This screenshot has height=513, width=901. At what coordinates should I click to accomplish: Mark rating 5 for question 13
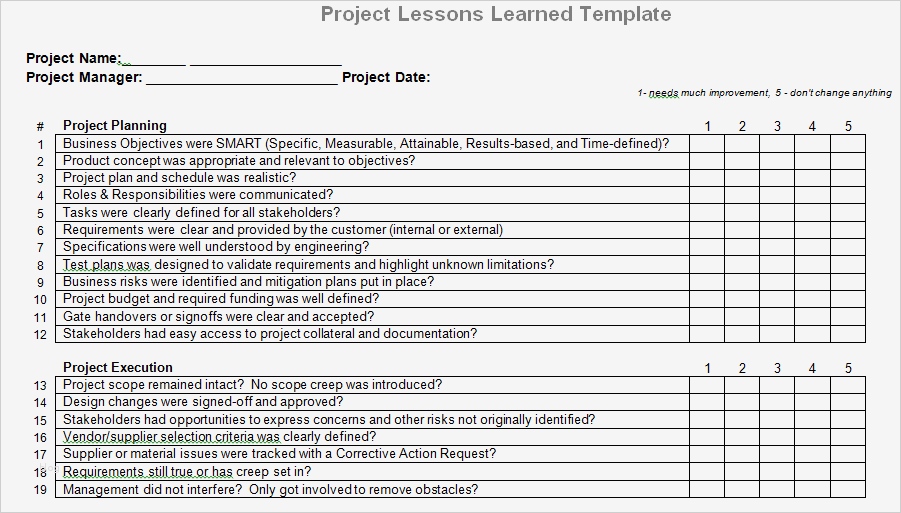pos(848,385)
